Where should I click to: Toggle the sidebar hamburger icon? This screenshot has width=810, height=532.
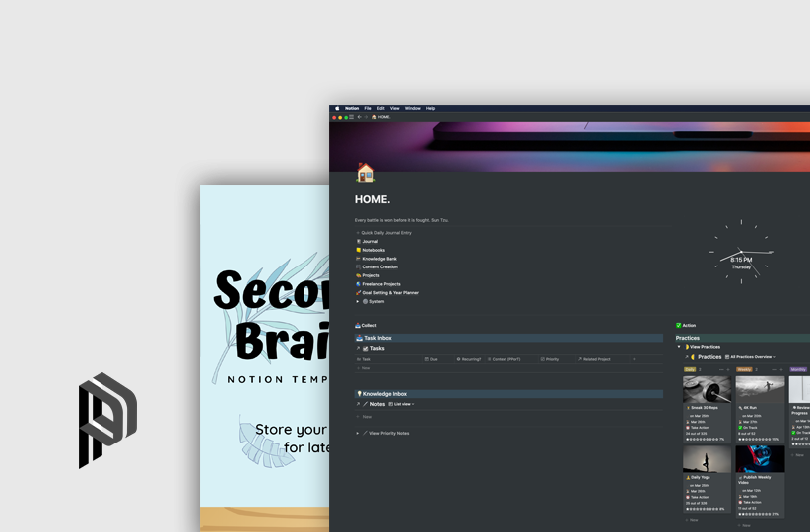click(352, 117)
